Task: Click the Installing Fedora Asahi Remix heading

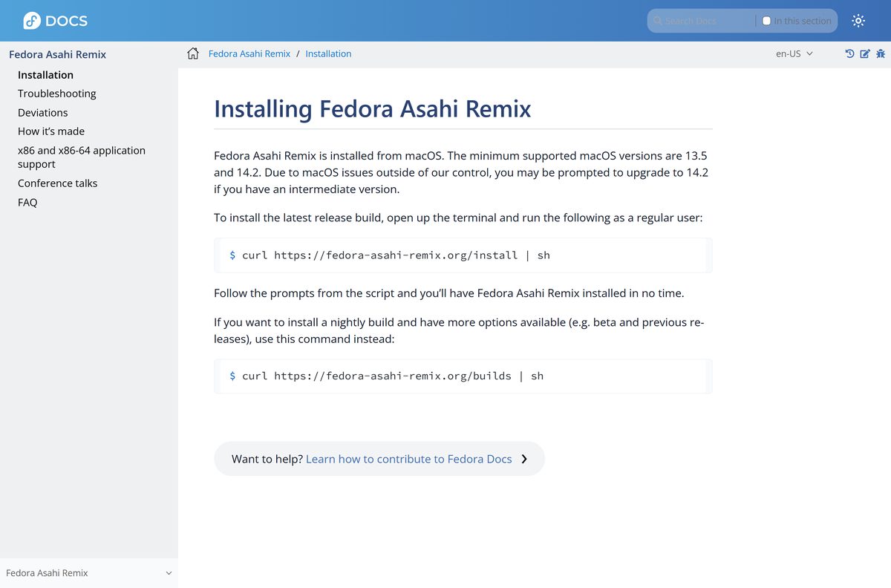Action: click(x=373, y=109)
